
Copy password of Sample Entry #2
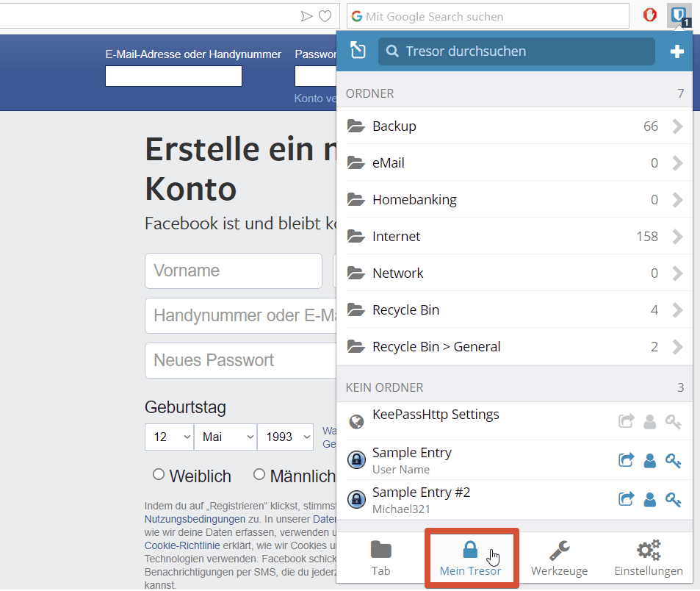click(x=673, y=499)
